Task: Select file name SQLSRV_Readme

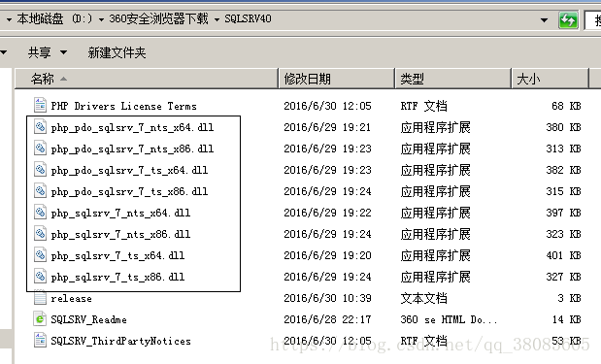Action: coord(89,320)
